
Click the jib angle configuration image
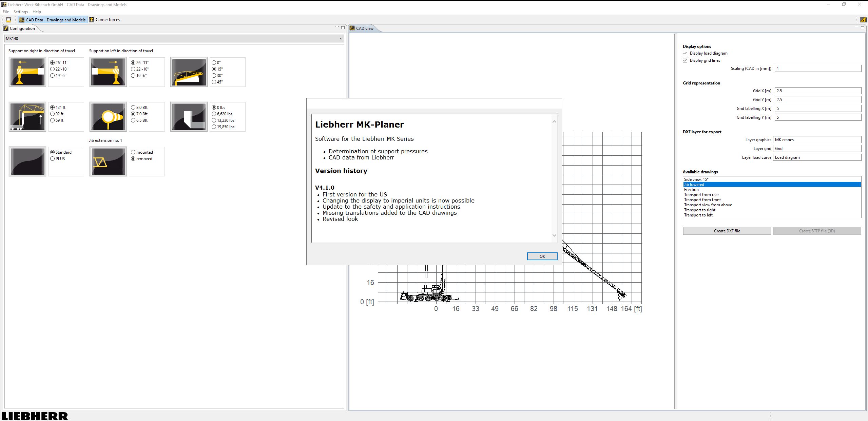189,72
